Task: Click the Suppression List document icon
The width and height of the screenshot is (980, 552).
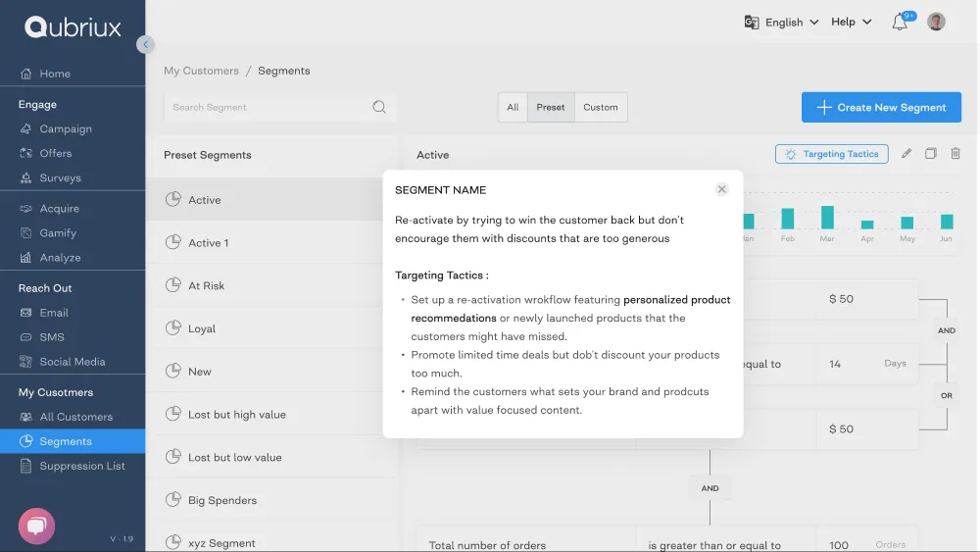Action: click(x=25, y=466)
